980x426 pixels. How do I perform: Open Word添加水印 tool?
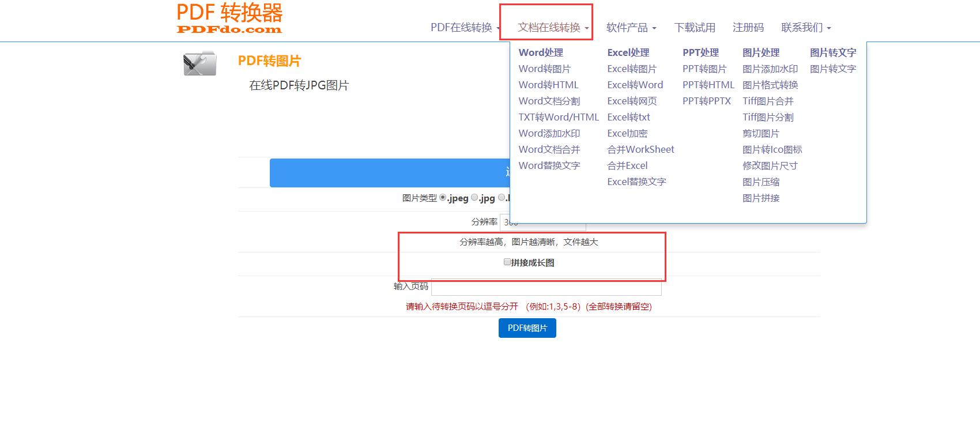click(x=549, y=133)
